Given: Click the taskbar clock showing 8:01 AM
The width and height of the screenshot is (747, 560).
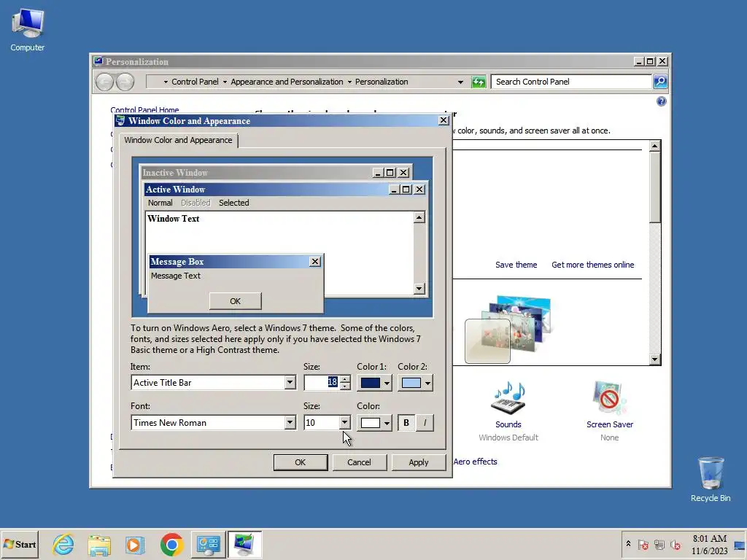Looking at the screenshot, I should (709, 544).
